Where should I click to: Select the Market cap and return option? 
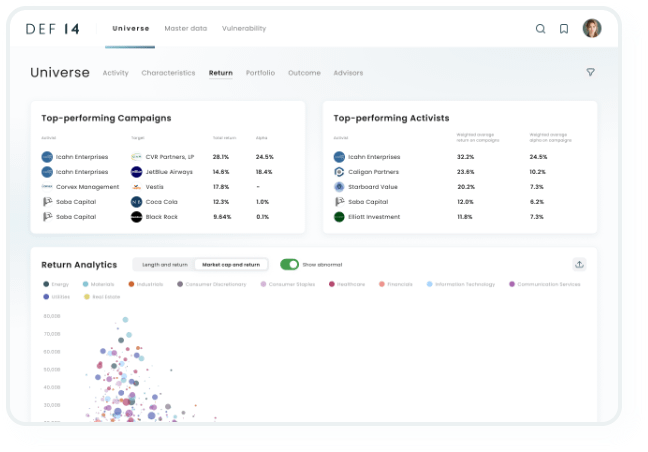(231, 265)
